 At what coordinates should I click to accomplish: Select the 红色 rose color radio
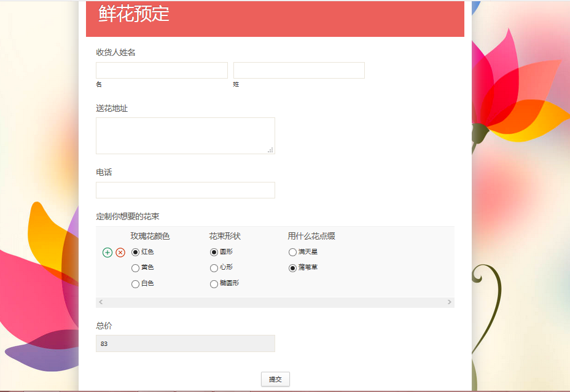click(135, 252)
